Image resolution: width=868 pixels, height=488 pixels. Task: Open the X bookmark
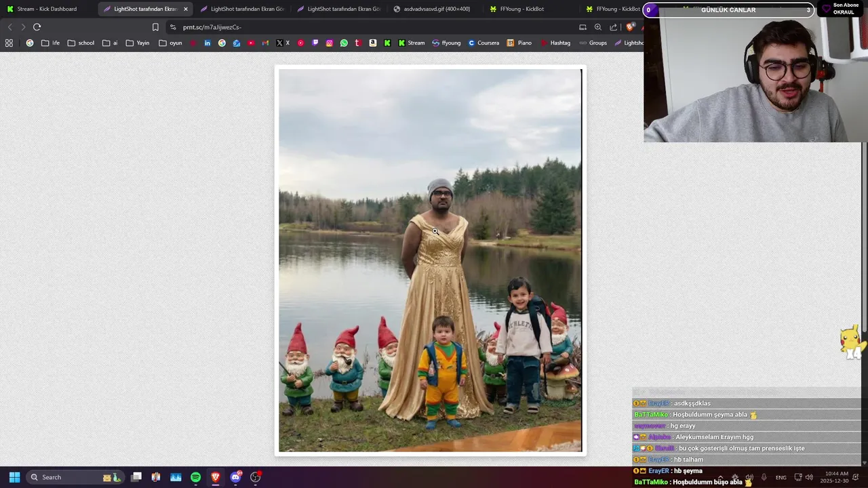[283, 43]
